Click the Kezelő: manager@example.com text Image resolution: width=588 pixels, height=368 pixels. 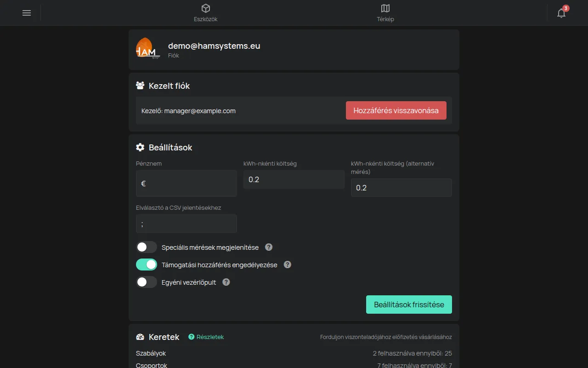[188, 111]
